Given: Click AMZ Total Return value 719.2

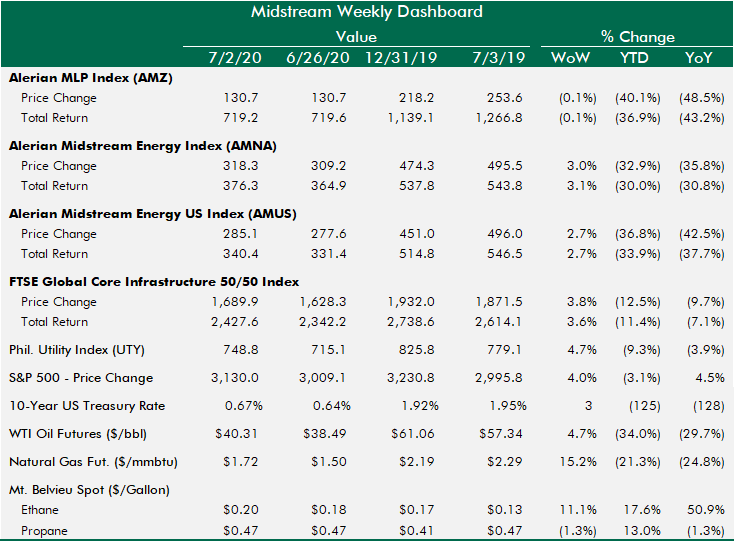Looking at the screenshot, I should tap(240, 118).
